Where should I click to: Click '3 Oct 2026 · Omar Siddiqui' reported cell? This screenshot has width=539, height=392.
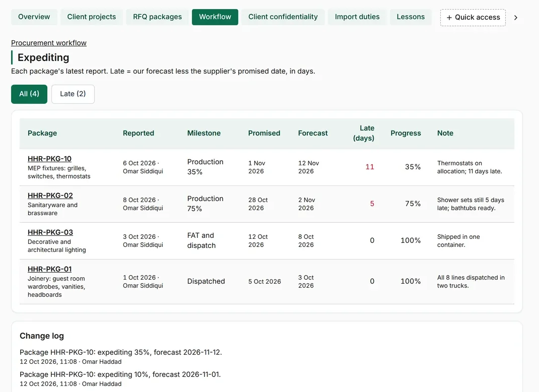pos(143,241)
